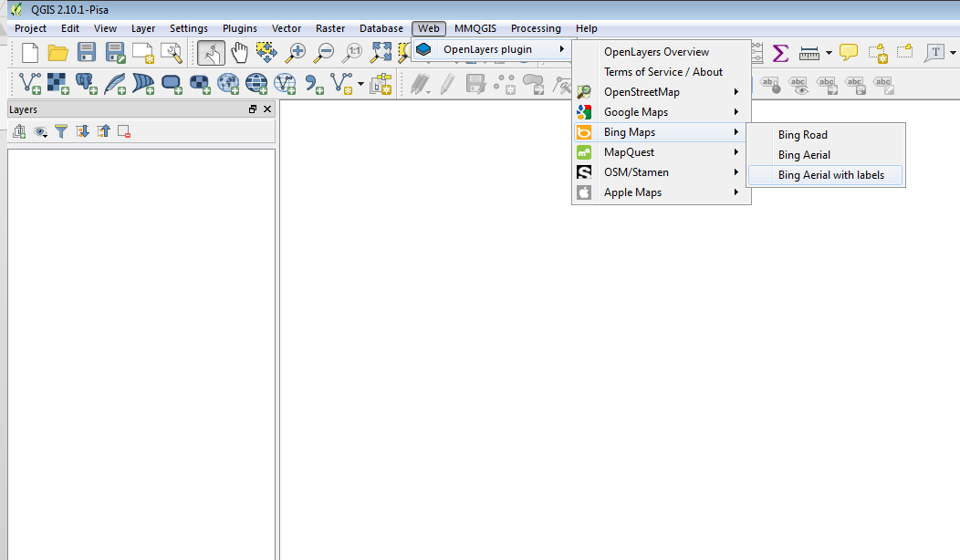
Task: Click the Add SpatiaLite Layer feather icon
Action: [x=115, y=83]
